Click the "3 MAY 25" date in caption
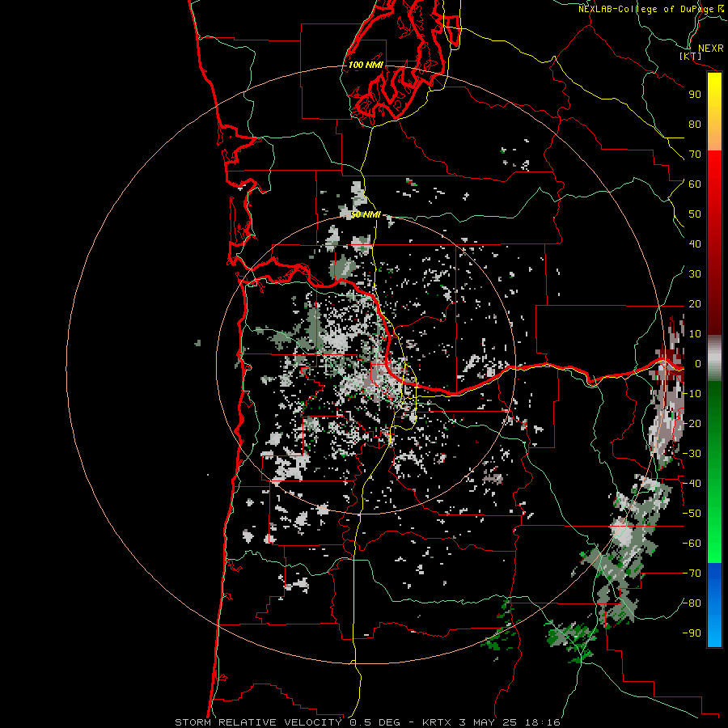 click(489, 722)
